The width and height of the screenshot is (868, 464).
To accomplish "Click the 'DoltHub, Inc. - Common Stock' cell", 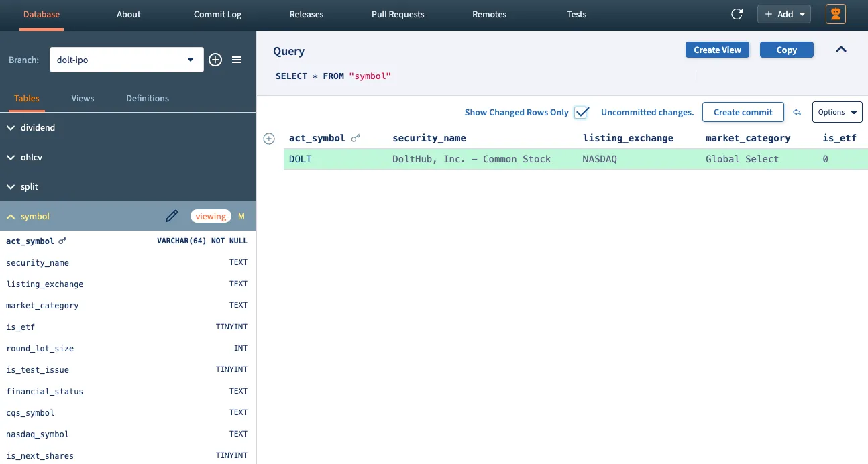I will tap(472, 159).
